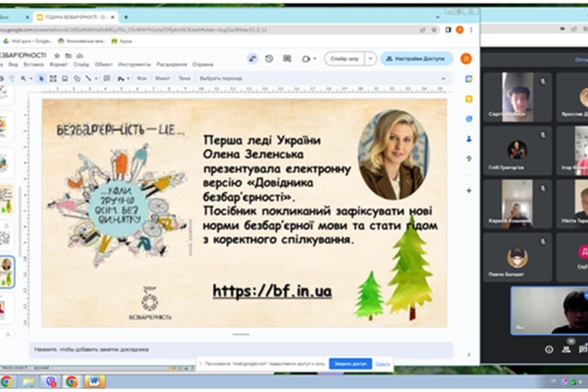Screen dimensions: 588x392
Task: Open Google Maps side panel icon
Action: (468, 159)
